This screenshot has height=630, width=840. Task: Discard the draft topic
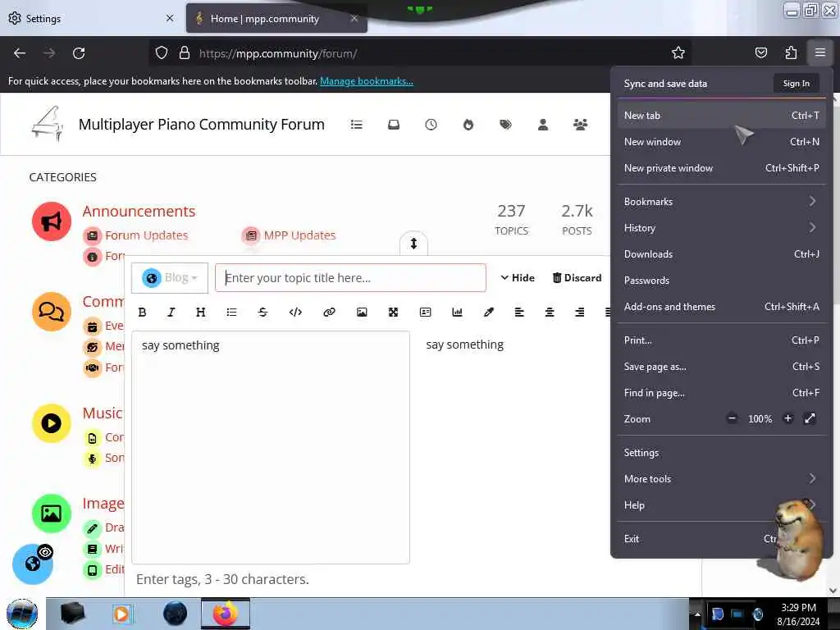(577, 277)
